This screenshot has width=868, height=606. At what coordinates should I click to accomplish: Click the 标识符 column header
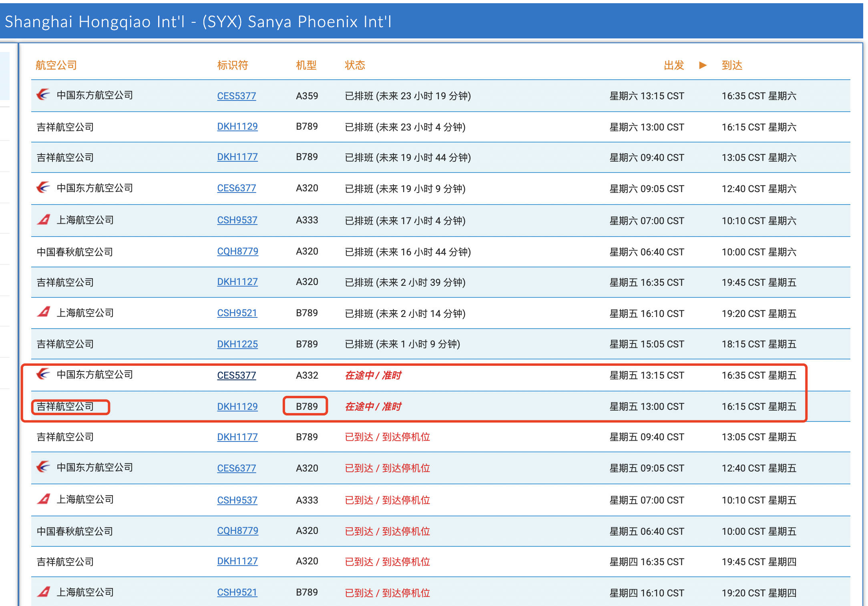(233, 65)
